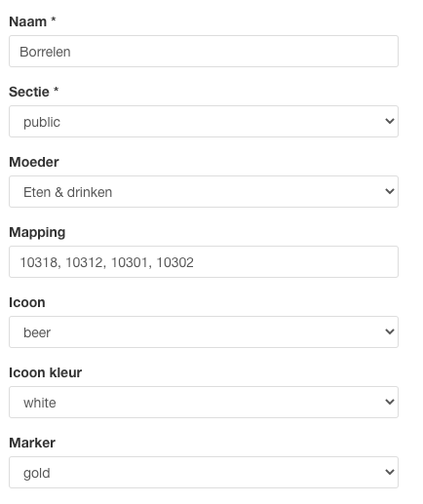Open the Sectie dropdown showing 'public'
423x504 pixels.
click(204, 121)
